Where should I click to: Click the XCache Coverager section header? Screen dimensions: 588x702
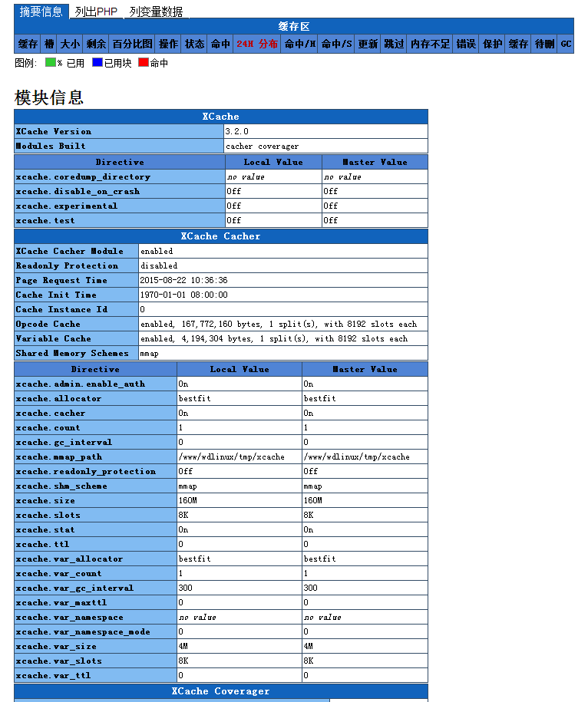coord(221,690)
